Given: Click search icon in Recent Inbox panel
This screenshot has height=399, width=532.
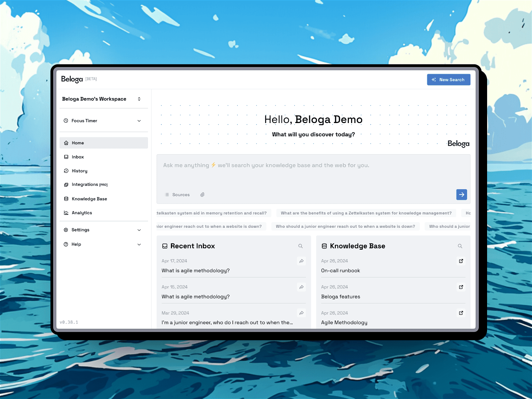Looking at the screenshot, I should point(300,246).
